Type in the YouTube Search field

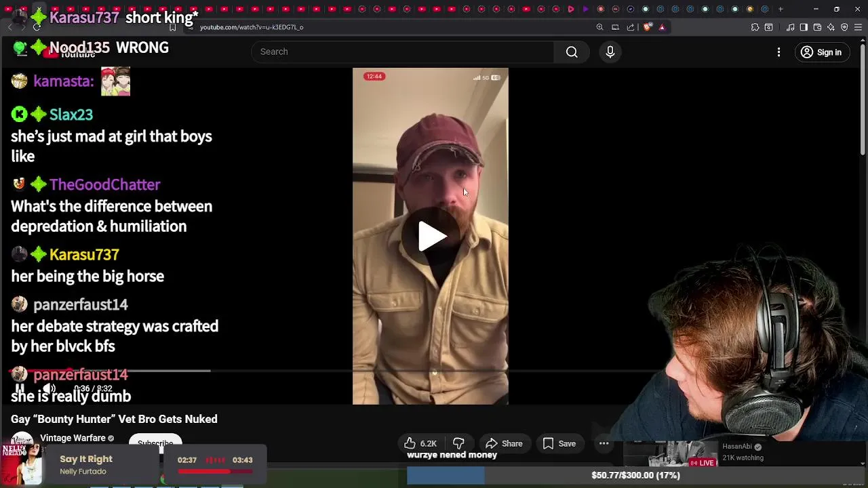pos(403,52)
